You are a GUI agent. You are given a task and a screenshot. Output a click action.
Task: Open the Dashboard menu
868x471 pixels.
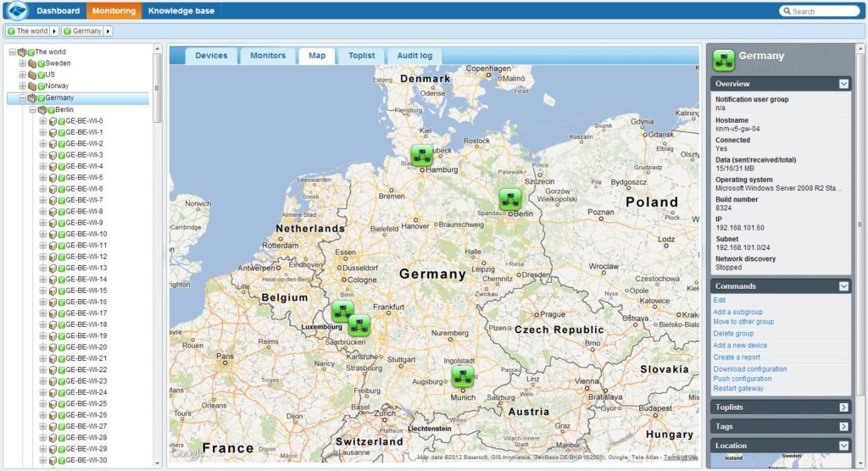(x=58, y=10)
